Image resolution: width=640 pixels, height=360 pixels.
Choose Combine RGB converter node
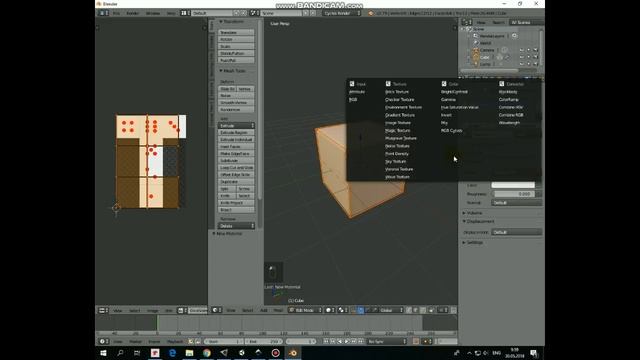[x=511, y=115]
